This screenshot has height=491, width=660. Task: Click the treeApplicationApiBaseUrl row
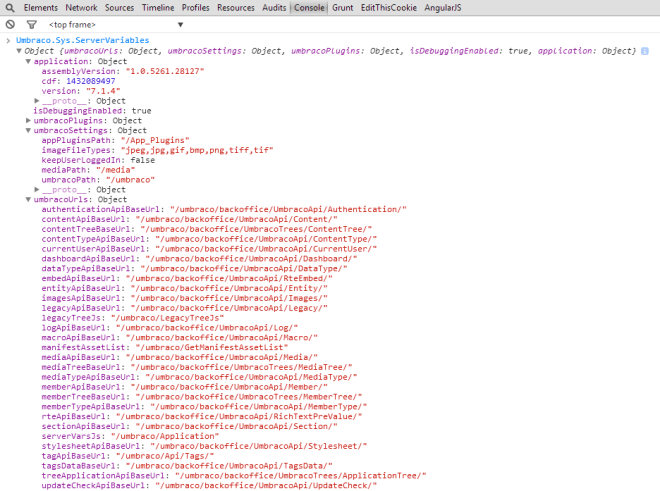[234, 476]
